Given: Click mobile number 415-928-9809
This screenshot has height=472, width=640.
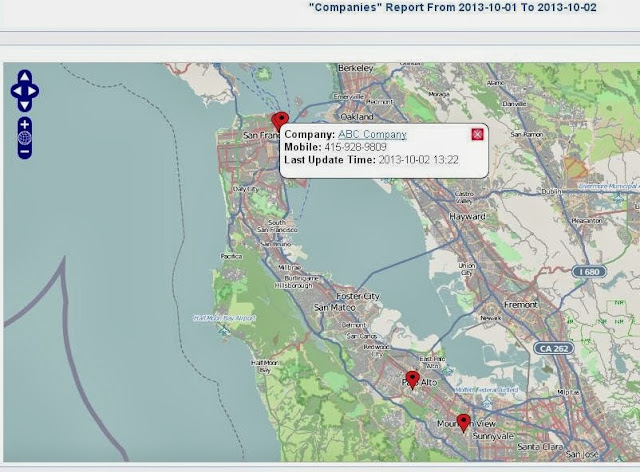Looking at the screenshot, I should click(x=355, y=147).
